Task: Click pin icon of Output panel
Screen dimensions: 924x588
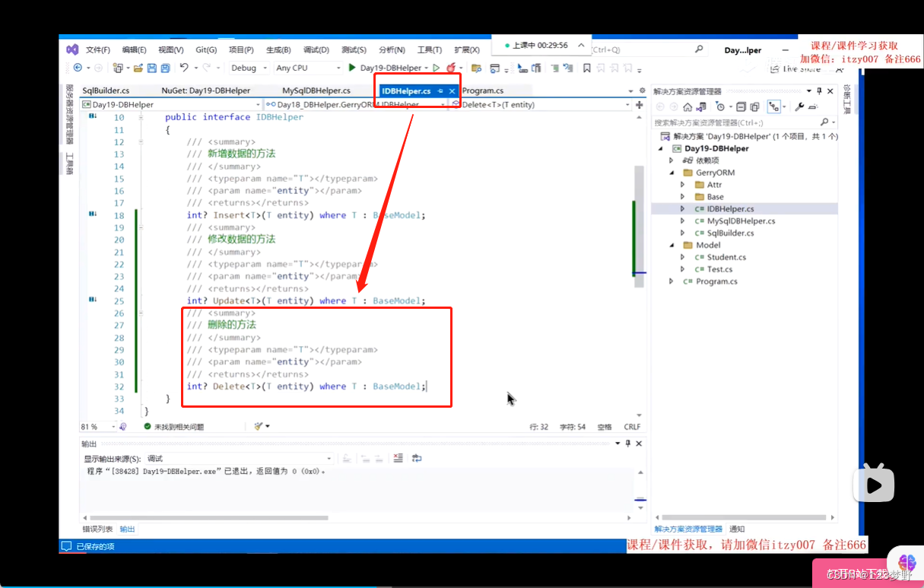Action: click(628, 443)
